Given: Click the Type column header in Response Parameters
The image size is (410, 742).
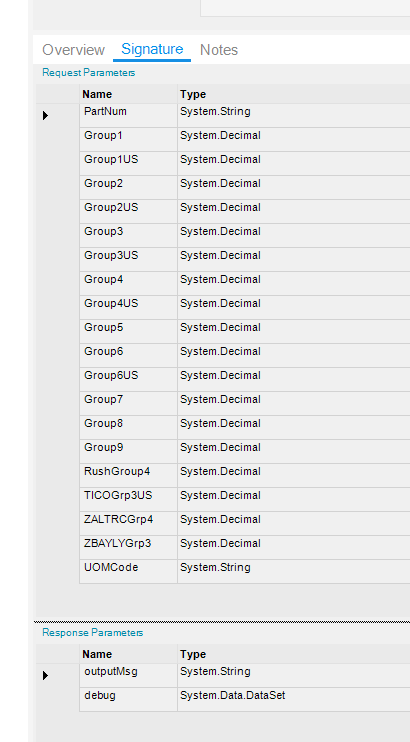Looking at the screenshot, I should pos(294,654).
